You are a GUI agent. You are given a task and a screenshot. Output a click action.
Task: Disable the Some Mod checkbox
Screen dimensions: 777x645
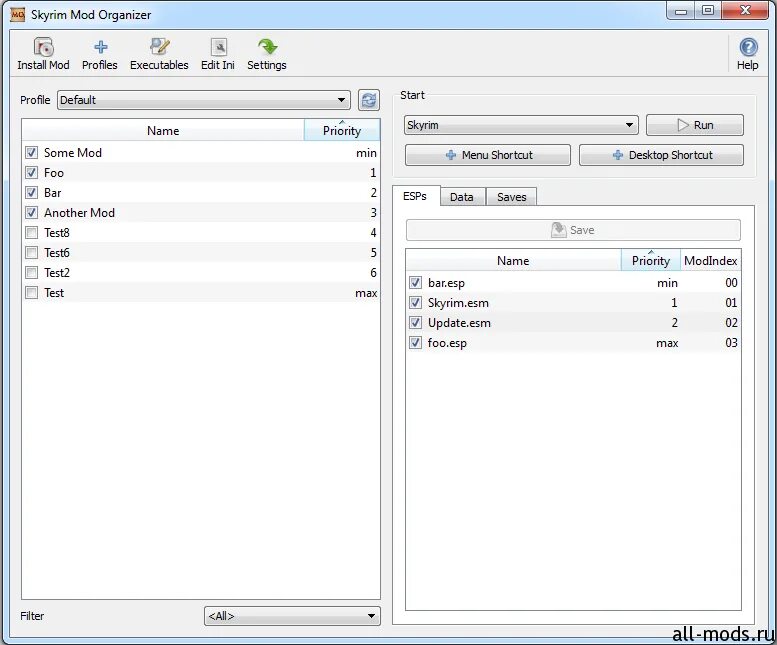pos(32,153)
